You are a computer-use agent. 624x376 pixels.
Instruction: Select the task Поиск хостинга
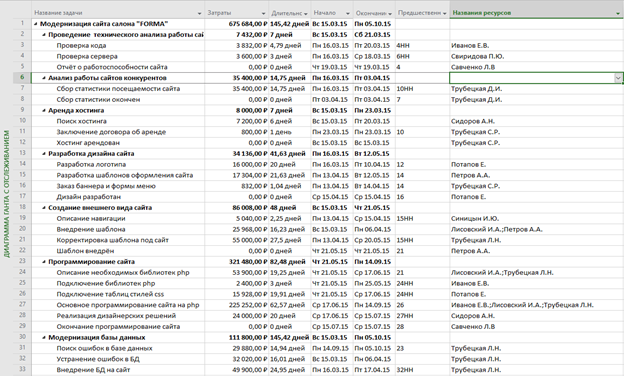pyautogui.click(x=82, y=121)
